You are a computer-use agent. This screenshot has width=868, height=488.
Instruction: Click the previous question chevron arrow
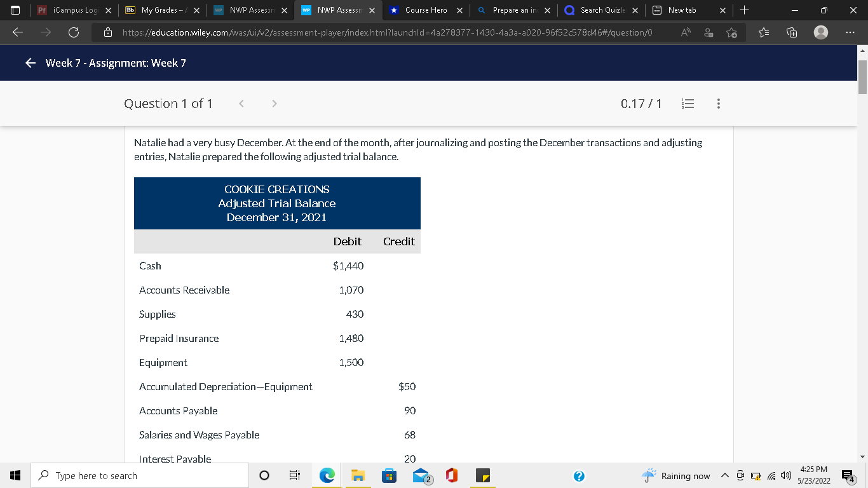(x=241, y=103)
